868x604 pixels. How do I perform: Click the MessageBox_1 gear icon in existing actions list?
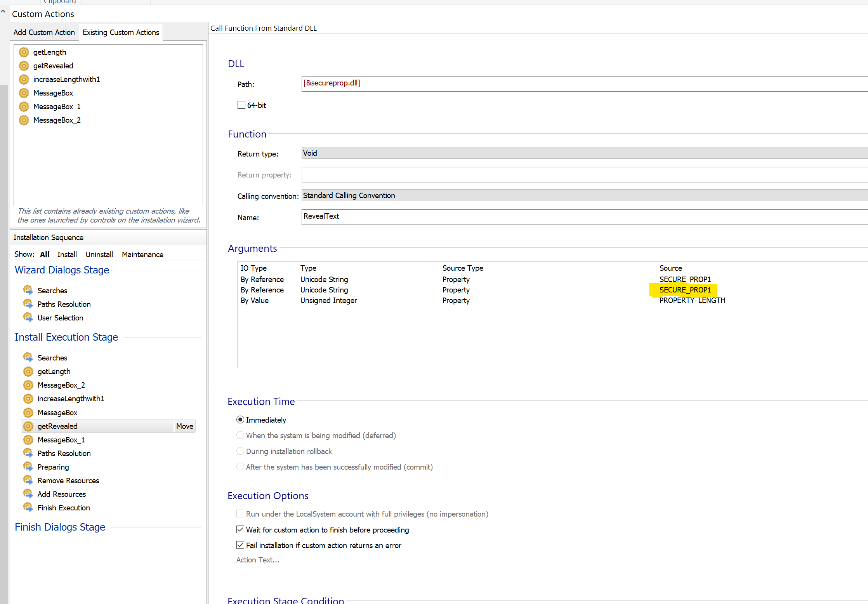[24, 106]
